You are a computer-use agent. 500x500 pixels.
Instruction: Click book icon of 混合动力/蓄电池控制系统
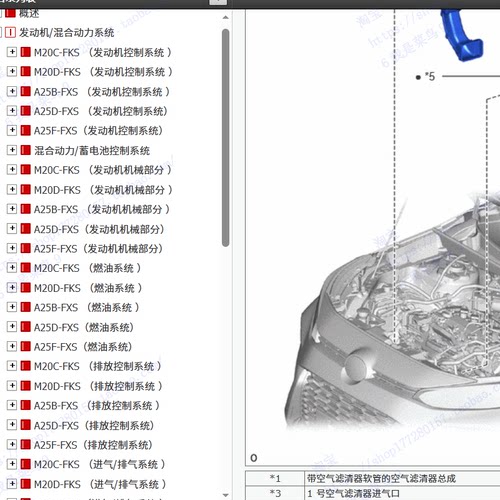26,150
